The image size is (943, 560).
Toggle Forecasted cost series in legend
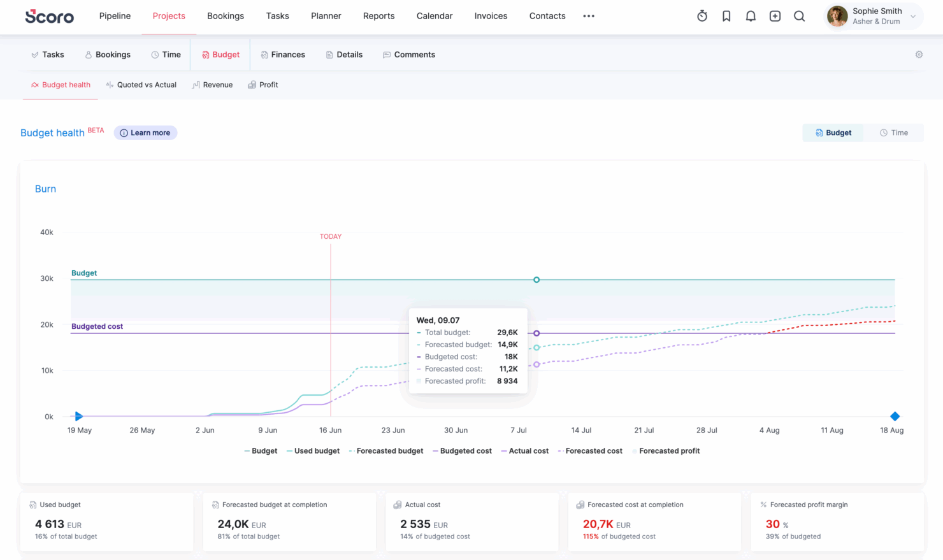(590, 451)
